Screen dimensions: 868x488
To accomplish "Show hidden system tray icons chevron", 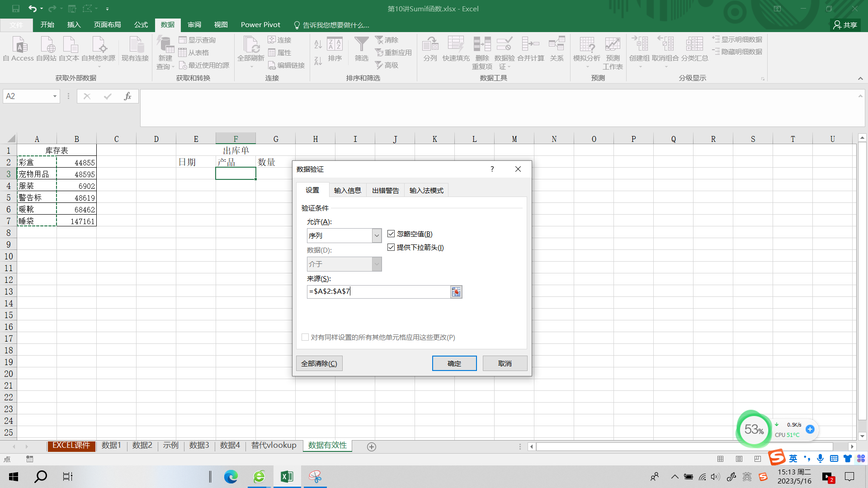I will 675,477.
